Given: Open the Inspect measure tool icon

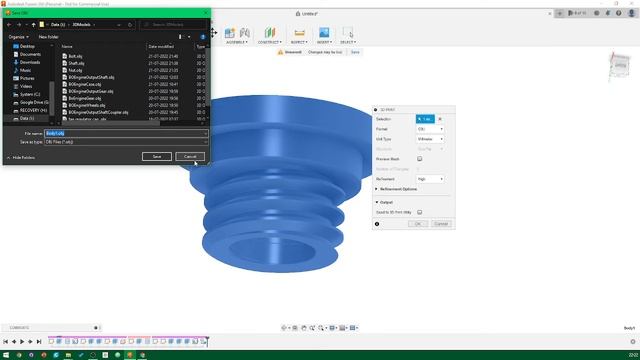Looking at the screenshot, I should (299, 33).
